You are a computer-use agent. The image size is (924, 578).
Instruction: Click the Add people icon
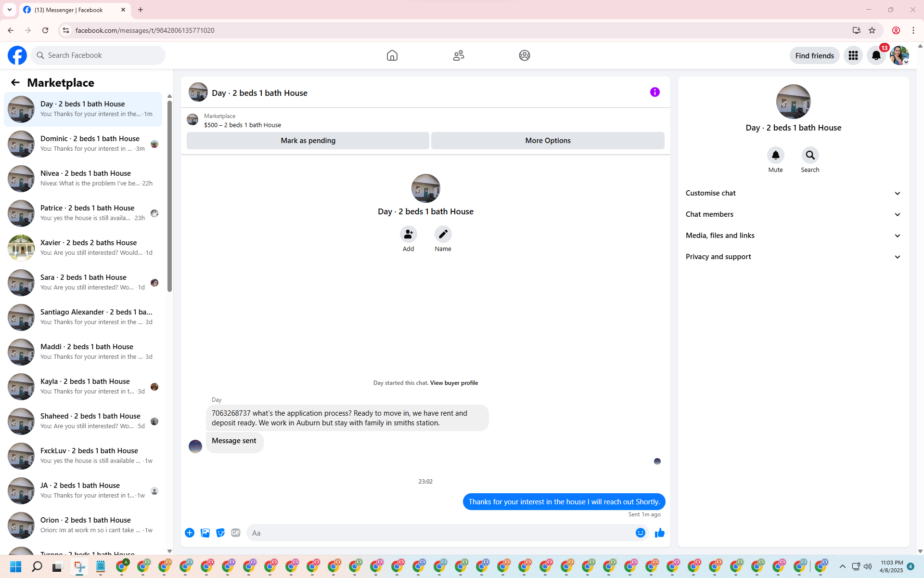[x=408, y=234]
